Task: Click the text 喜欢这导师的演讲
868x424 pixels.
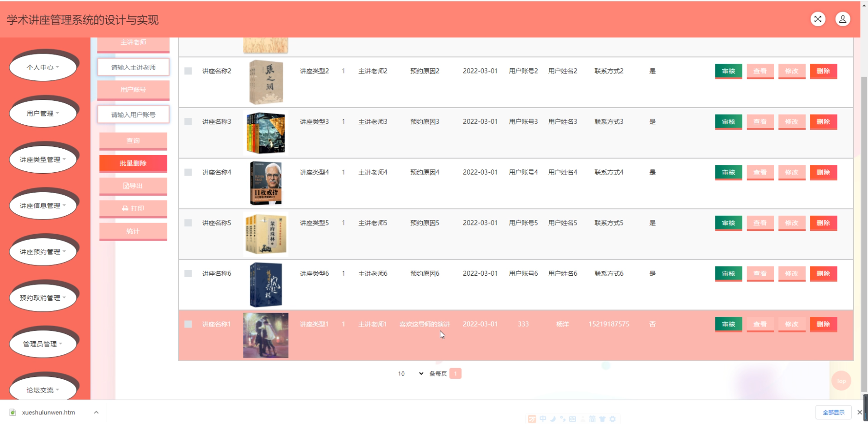Action: [425, 324]
